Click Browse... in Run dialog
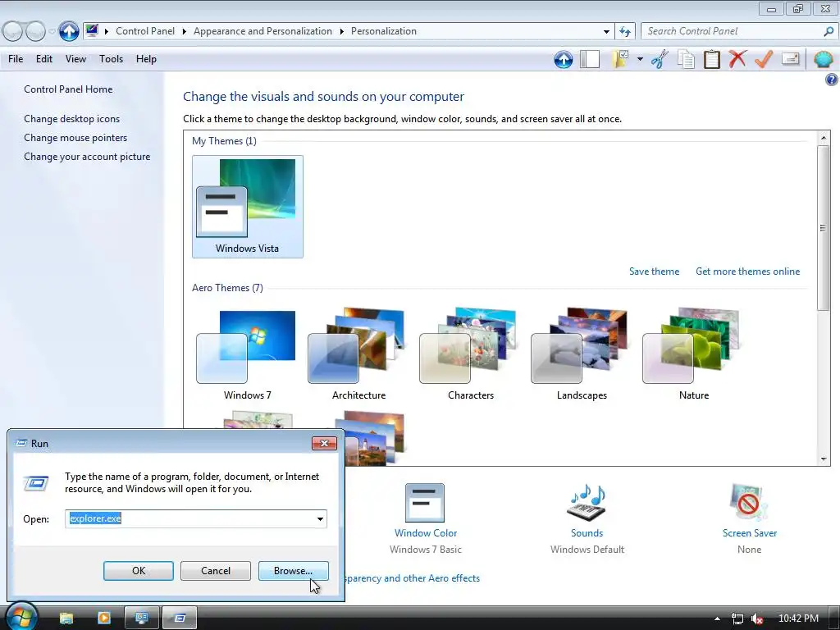Screen dimensions: 840x630 (293, 571)
